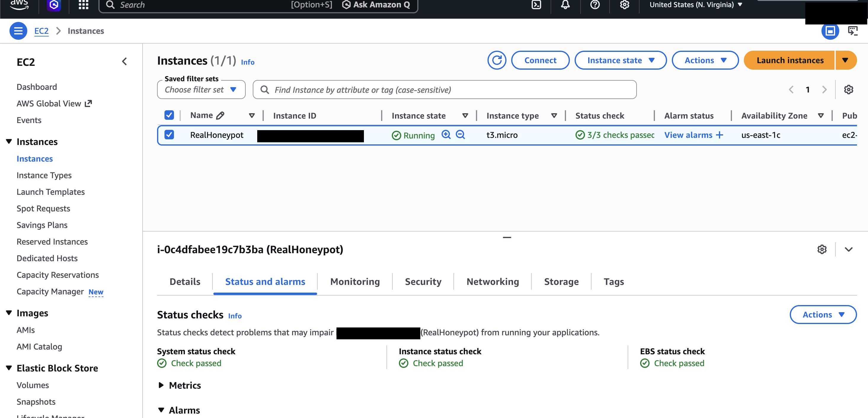Open top Actions dropdown

705,60
